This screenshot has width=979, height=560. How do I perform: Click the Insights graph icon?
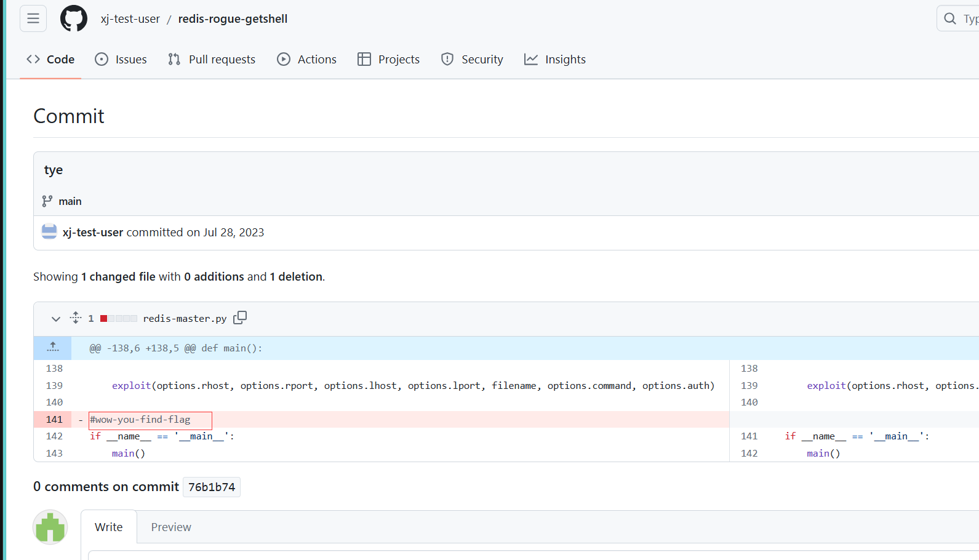tap(531, 59)
